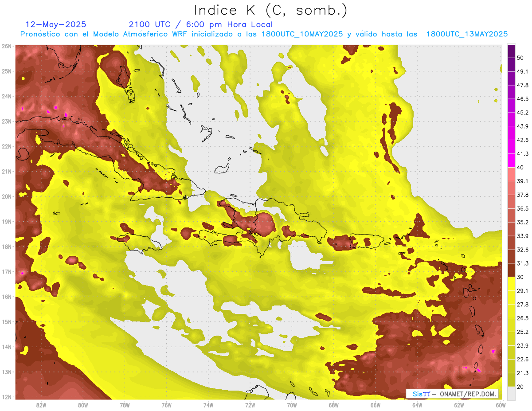This screenshot has width=532, height=411.
Task: Click the colorbar value "46.5"
Action: 523,99
